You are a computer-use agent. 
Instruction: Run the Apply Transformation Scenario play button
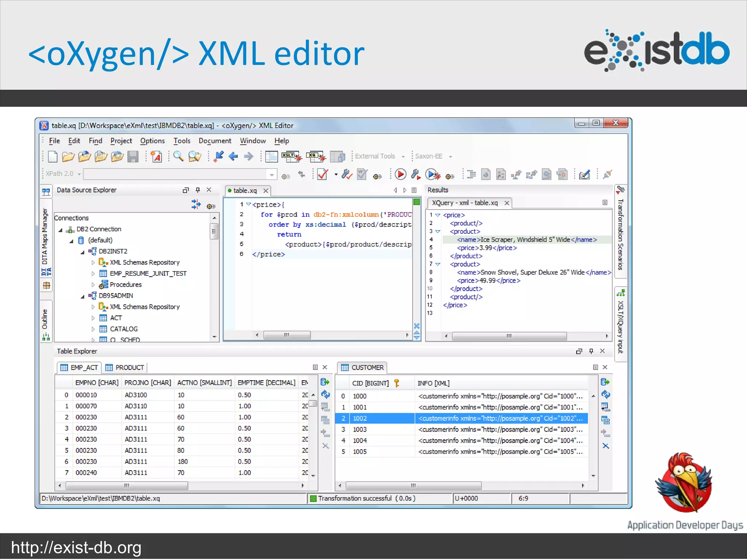click(x=400, y=174)
